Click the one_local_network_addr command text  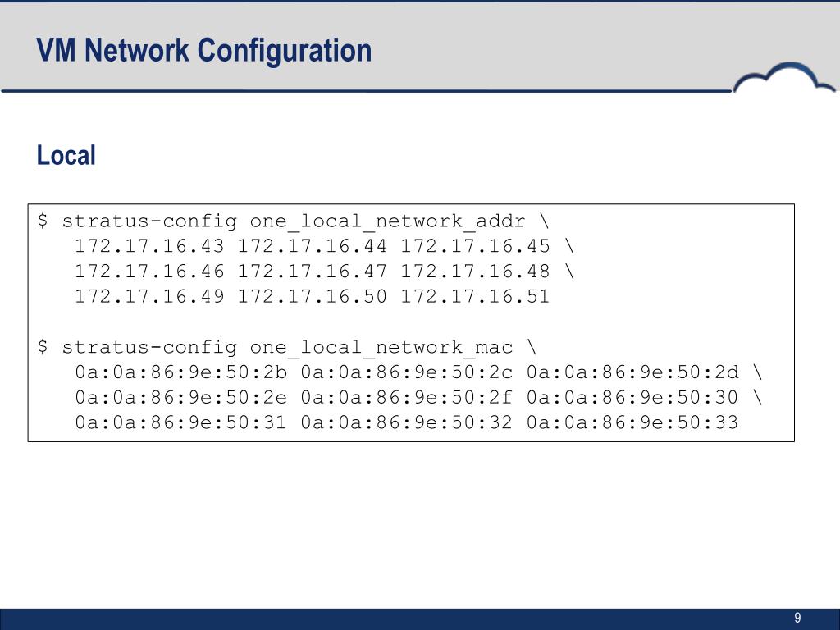[387, 221]
